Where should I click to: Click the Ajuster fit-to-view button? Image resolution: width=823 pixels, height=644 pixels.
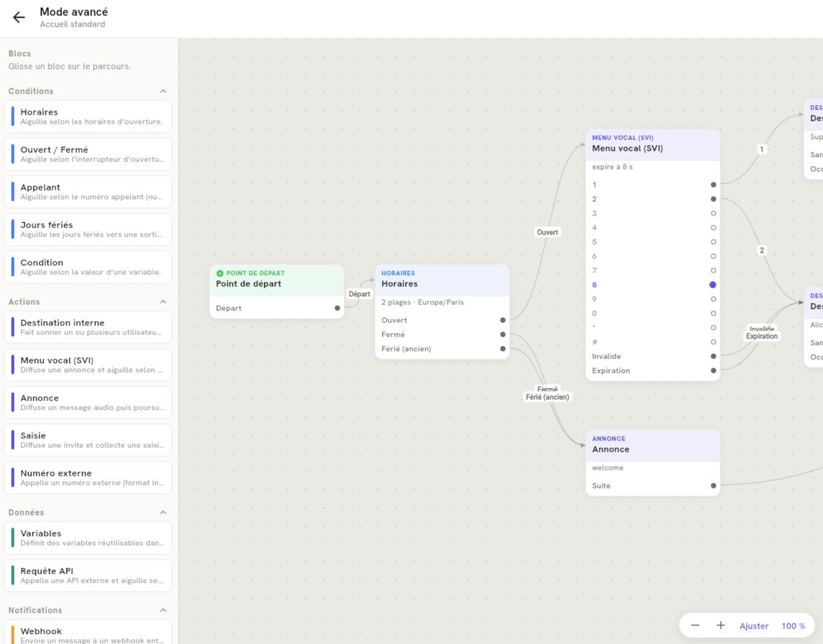(x=754, y=626)
